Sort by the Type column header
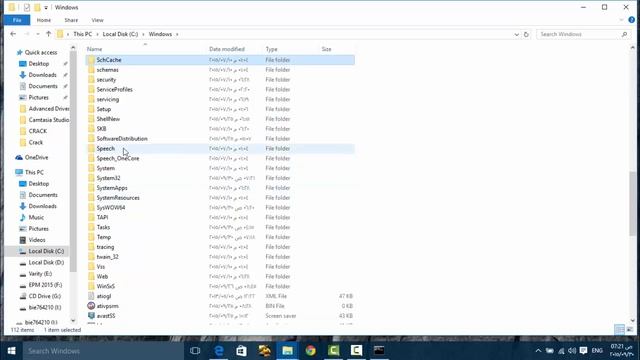 271,49
